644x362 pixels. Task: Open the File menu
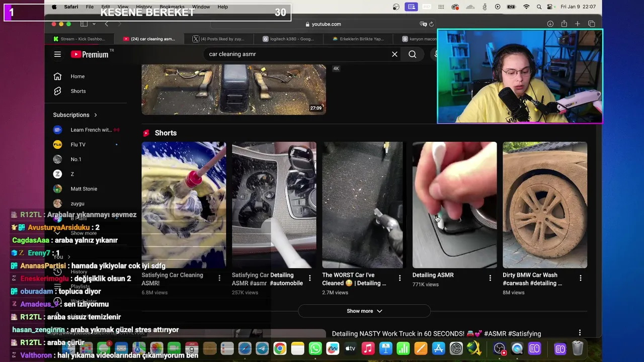(90, 7)
